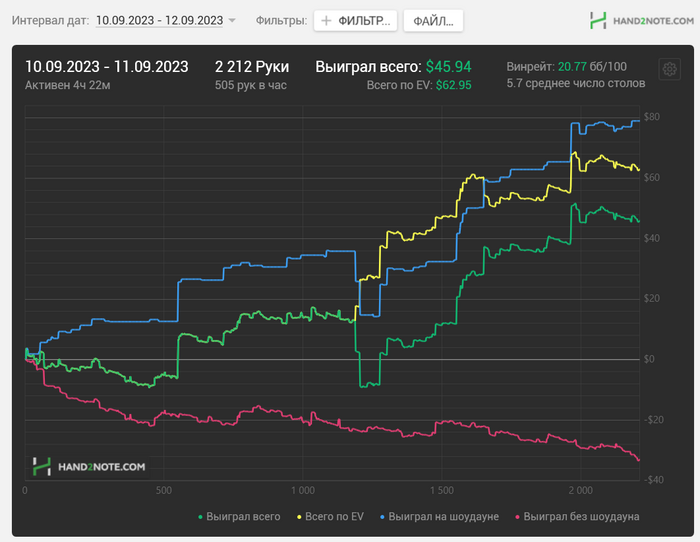Image resolution: width=700 pixels, height=542 pixels.
Task: Add a filter with the ФИЛЬТР button
Action: pyautogui.click(x=355, y=21)
